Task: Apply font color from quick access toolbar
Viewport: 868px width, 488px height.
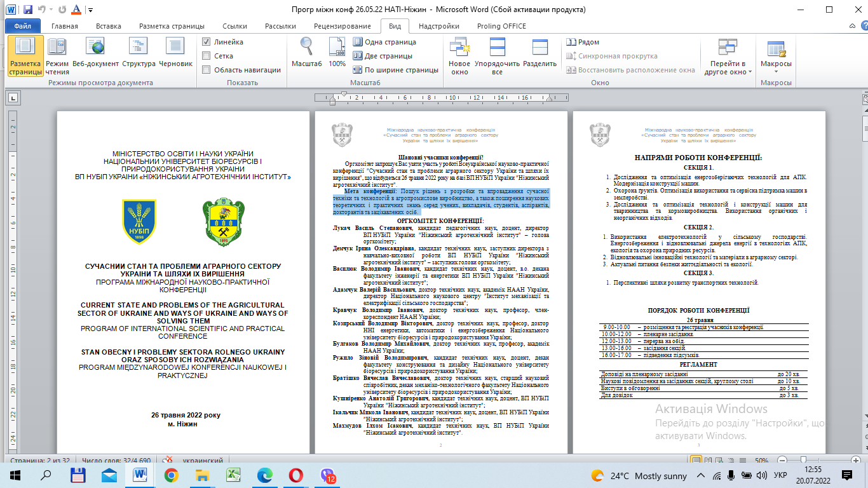Action: pos(76,10)
